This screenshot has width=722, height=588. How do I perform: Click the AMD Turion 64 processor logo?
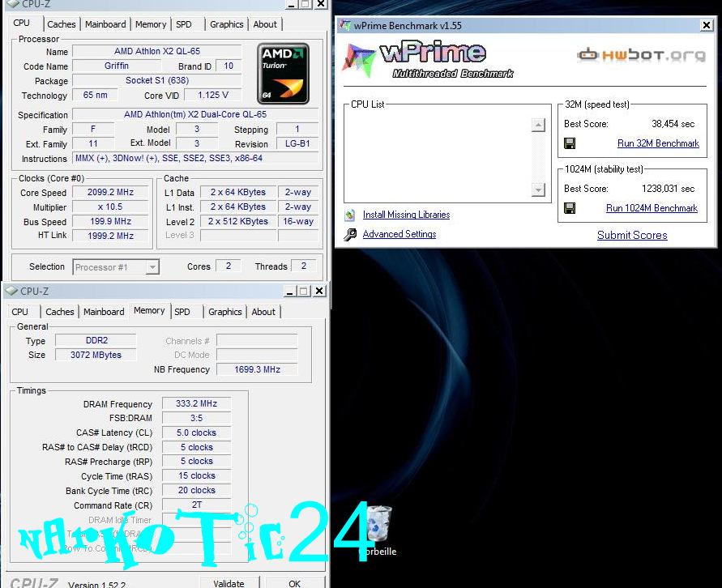(x=283, y=74)
